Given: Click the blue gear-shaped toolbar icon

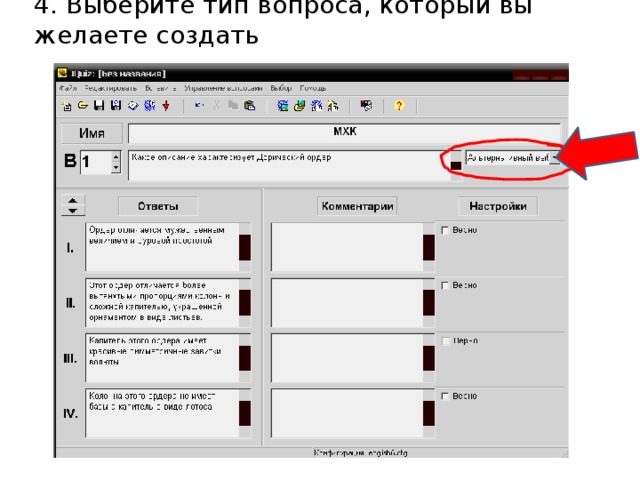Looking at the screenshot, I should pyautogui.click(x=149, y=106).
